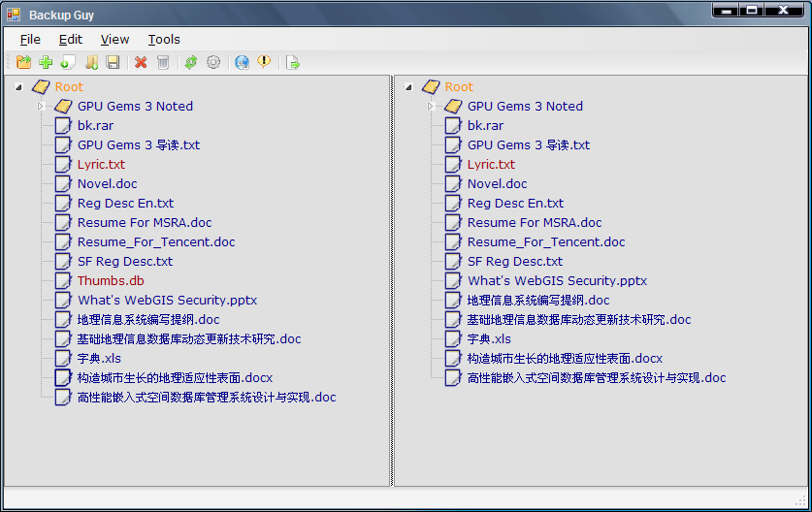Viewport: 812px width, 512px height.
Task: Select Novel.doc in the right pane
Action: 497,184
